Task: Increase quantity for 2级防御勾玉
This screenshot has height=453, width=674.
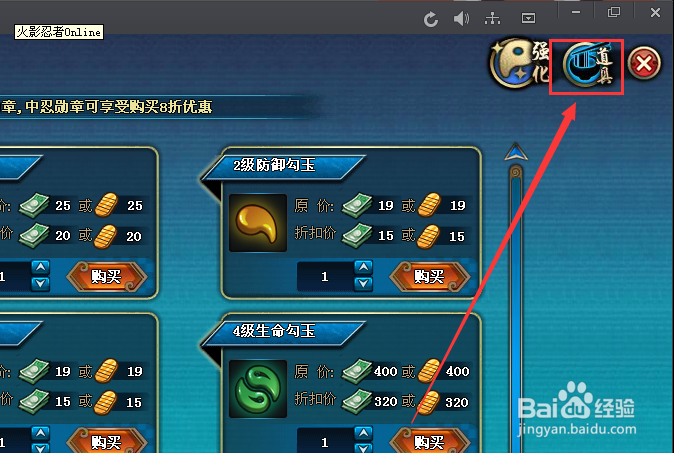Action: 364,268
